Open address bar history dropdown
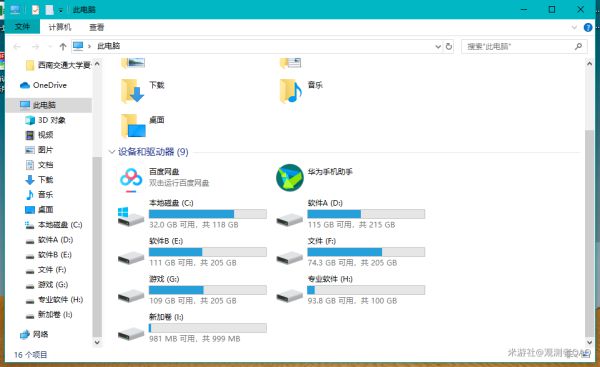The width and height of the screenshot is (600, 367). pos(438,47)
